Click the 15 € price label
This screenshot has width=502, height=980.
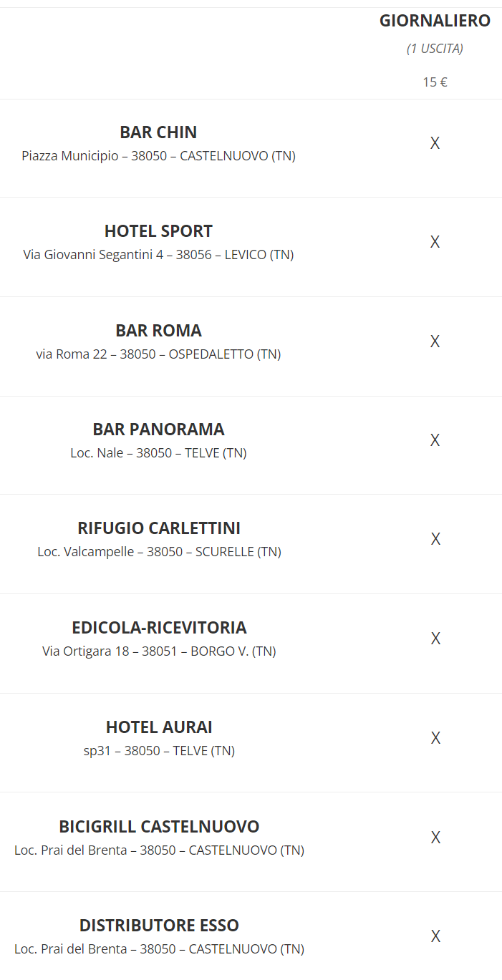coord(435,82)
